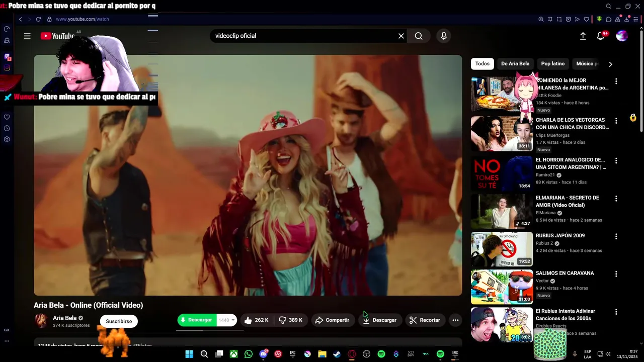
Task: Open sidebar settings gear icon
Action: tap(7, 139)
